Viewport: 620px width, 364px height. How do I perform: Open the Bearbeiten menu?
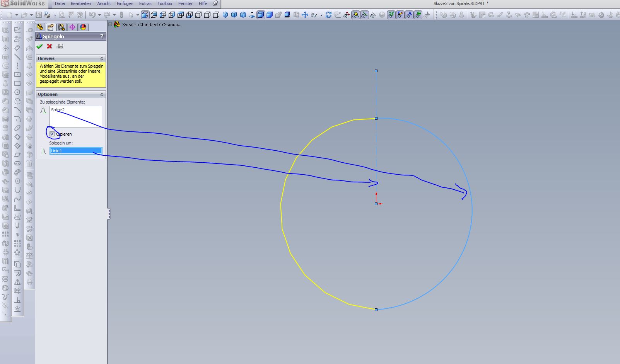click(81, 3)
